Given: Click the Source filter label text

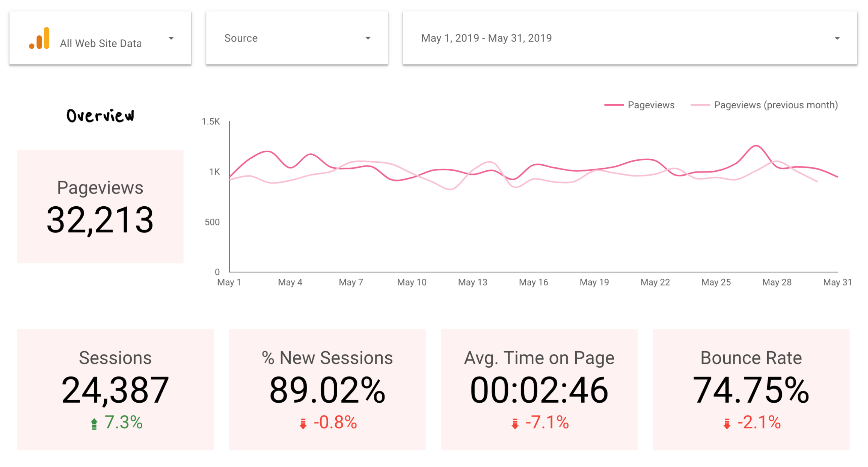Looking at the screenshot, I should tap(241, 38).
